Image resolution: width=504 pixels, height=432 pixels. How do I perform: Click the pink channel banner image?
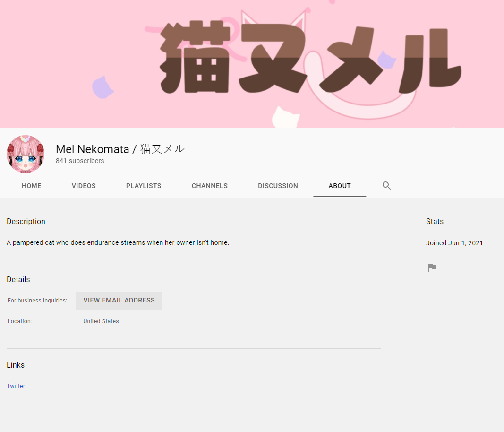[x=252, y=64]
